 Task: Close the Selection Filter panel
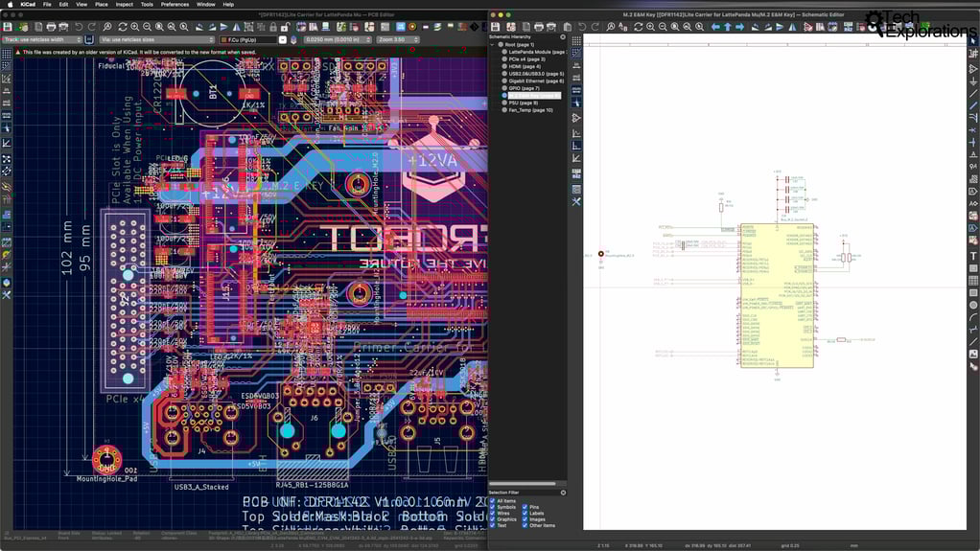[563, 493]
